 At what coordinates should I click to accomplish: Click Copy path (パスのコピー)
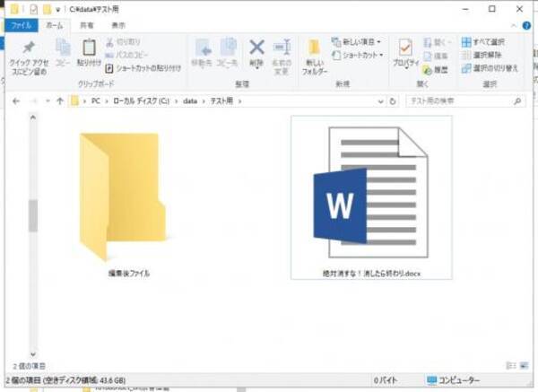(x=126, y=55)
